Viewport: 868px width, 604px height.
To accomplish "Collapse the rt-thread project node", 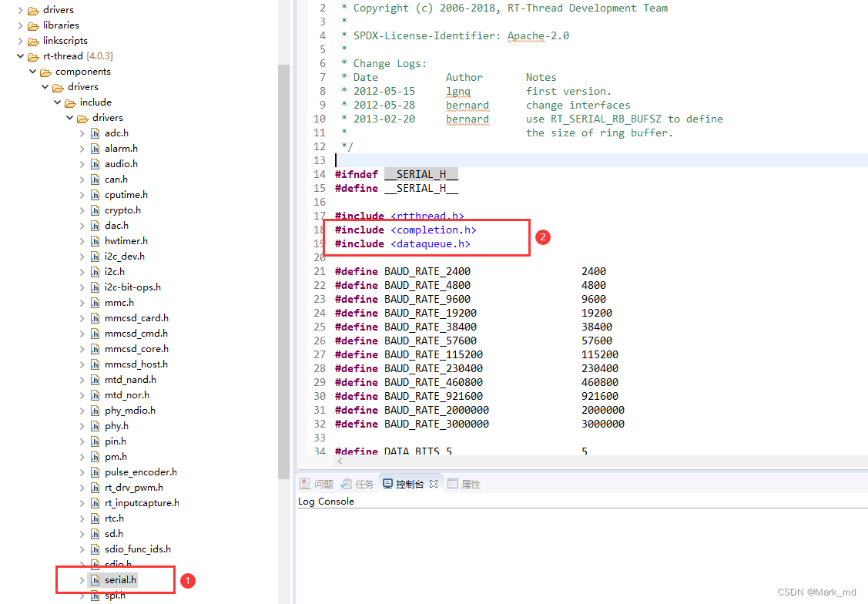I will [x=21, y=56].
